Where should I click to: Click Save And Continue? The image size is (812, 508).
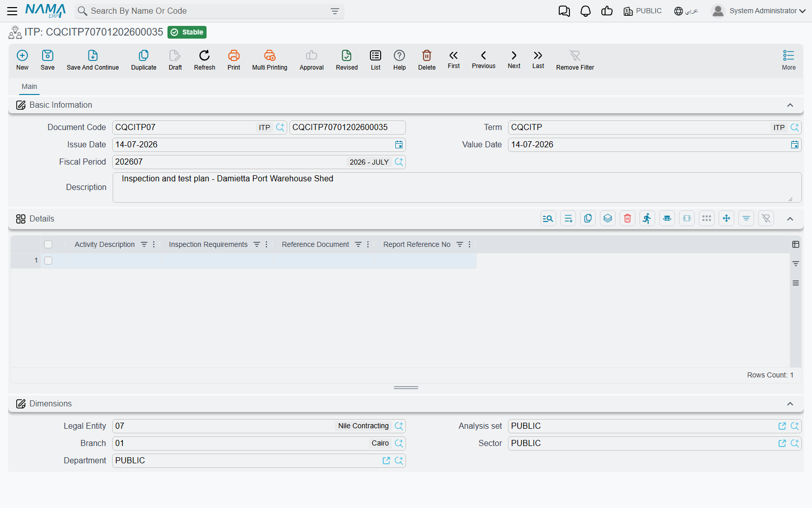pos(93,60)
